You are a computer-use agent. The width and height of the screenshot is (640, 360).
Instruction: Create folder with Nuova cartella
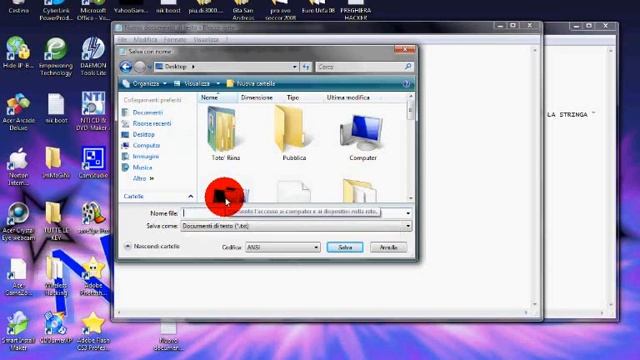251,84
